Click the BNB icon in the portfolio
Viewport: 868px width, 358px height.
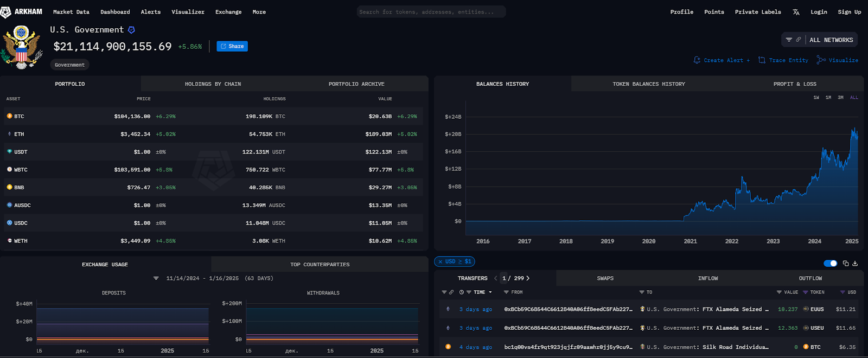click(x=9, y=187)
